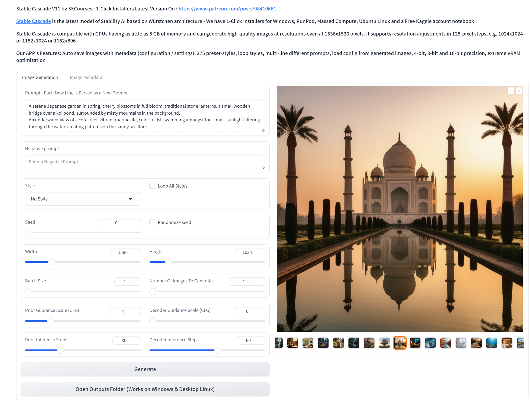Enable the Randomize seed checkbox
532x407 pixels.
(152, 222)
